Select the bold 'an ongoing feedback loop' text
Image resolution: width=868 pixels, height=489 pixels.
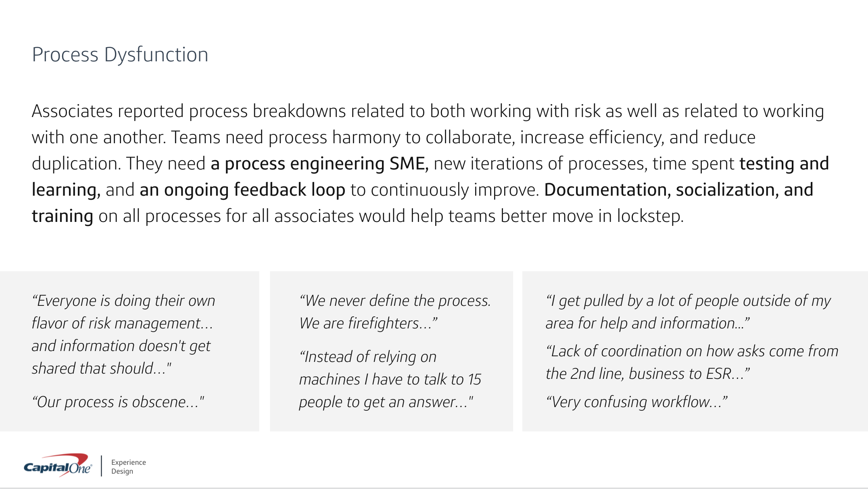(x=242, y=190)
